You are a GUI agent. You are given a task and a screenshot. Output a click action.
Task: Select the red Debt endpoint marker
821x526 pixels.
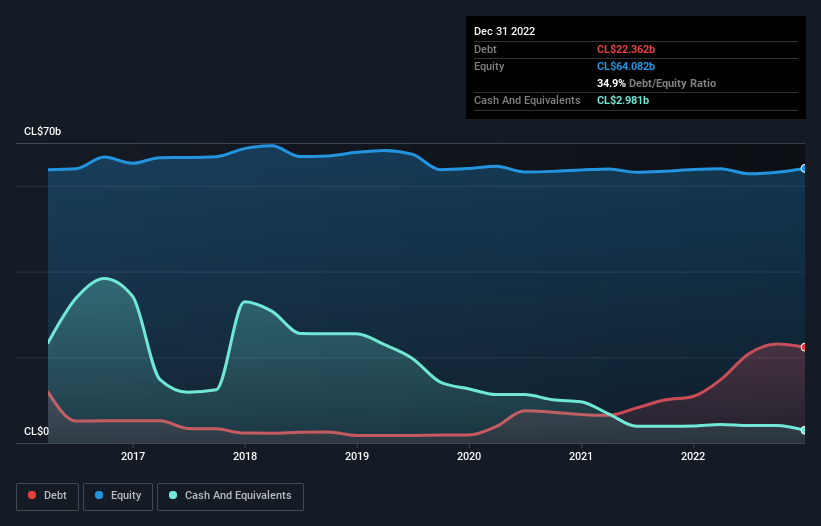pyautogui.click(x=804, y=347)
